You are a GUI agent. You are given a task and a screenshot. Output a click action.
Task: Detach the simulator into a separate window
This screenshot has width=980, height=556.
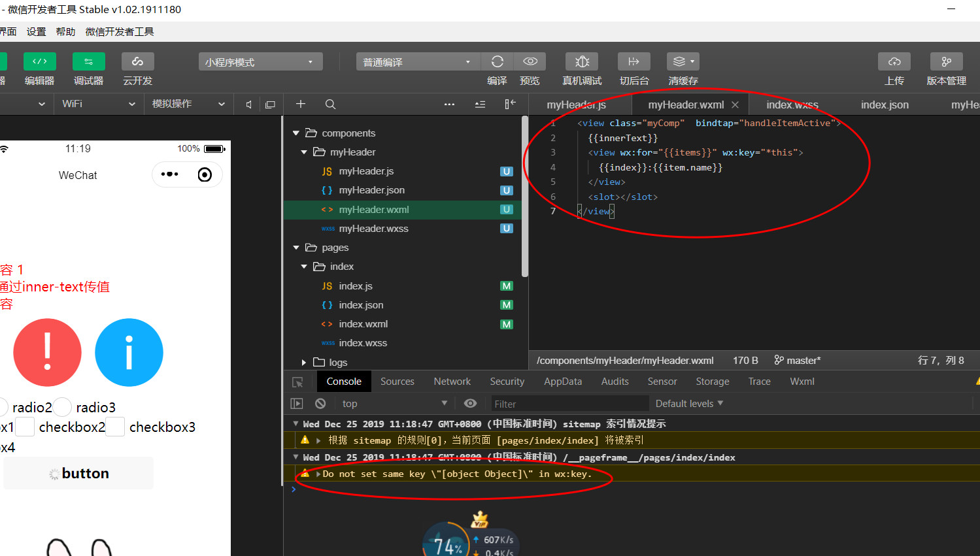(x=270, y=105)
